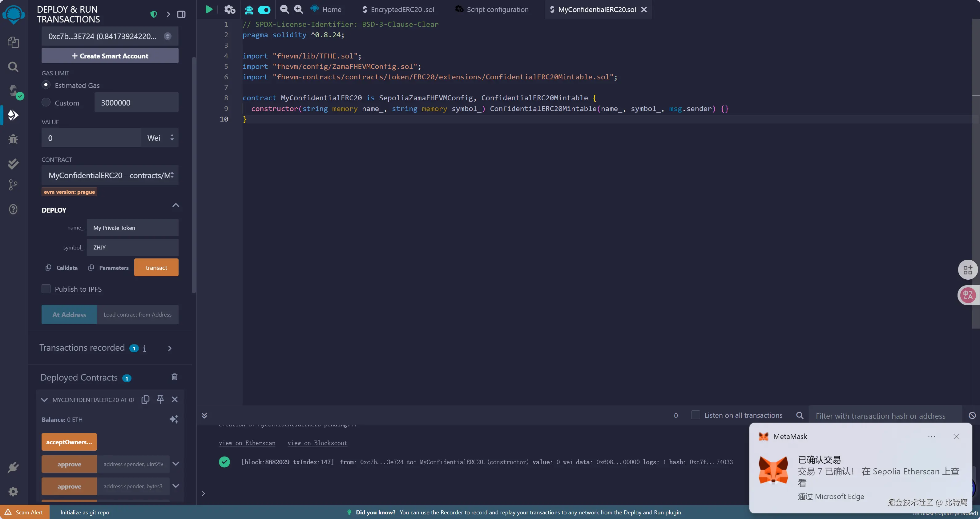This screenshot has height=519, width=980.
Task: Click the orange transact button
Action: coord(156,268)
